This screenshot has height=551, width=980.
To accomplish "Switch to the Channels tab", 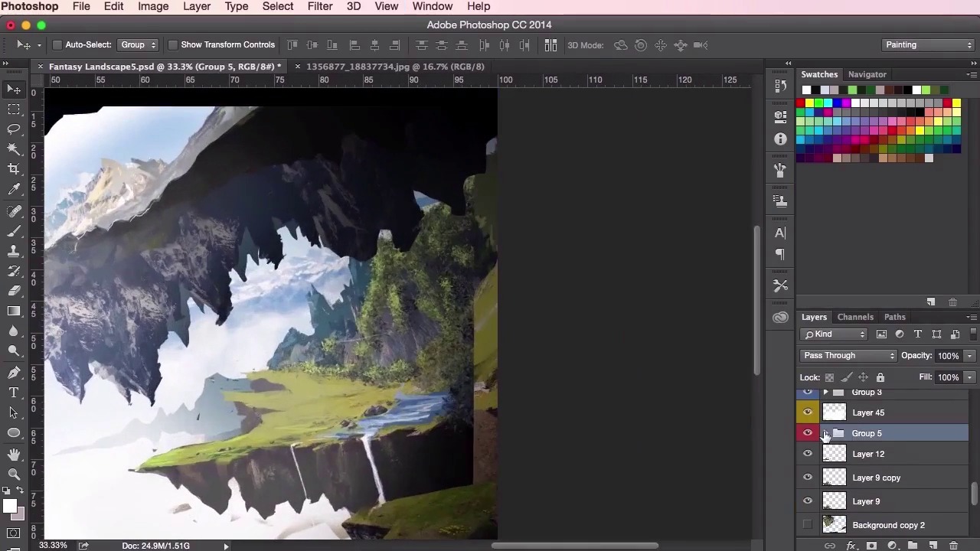I will [855, 317].
